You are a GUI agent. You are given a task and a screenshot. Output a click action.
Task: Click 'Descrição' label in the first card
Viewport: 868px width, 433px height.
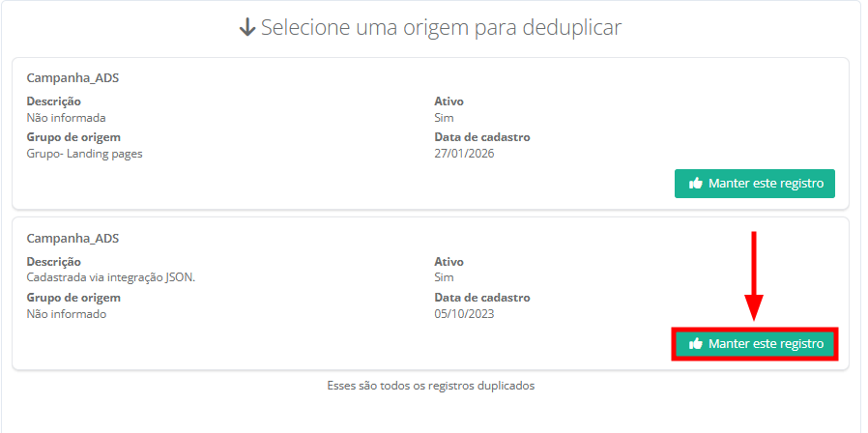(53, 101)
